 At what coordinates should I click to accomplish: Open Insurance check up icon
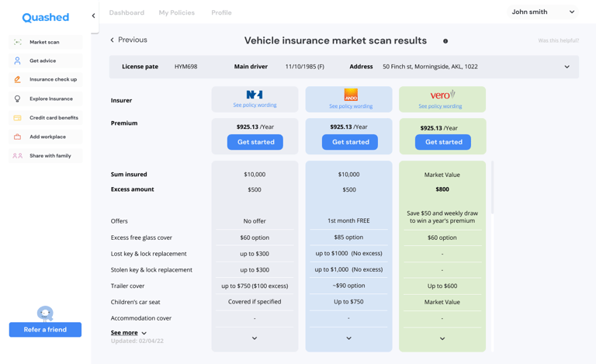17,79
